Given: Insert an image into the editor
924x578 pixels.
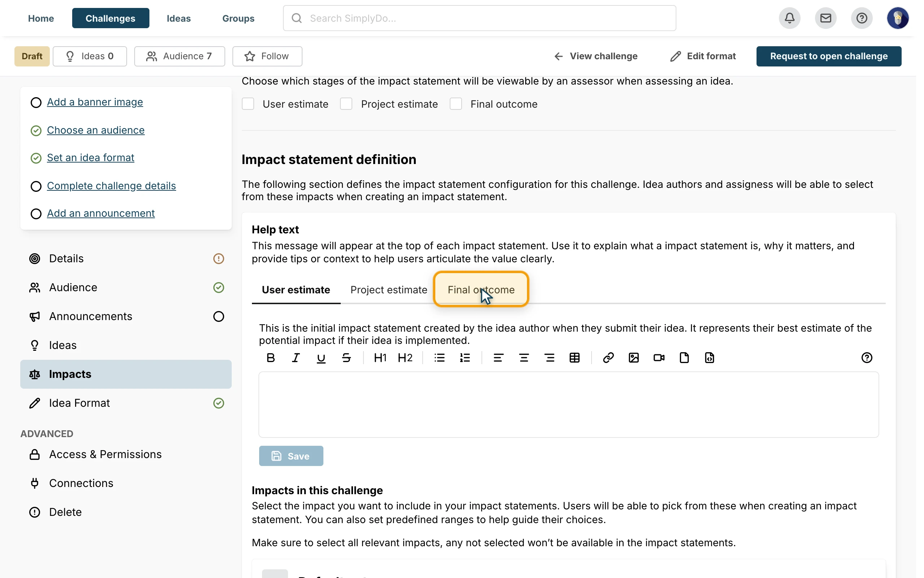Looking at the screenshot, I should click(634, 358).
